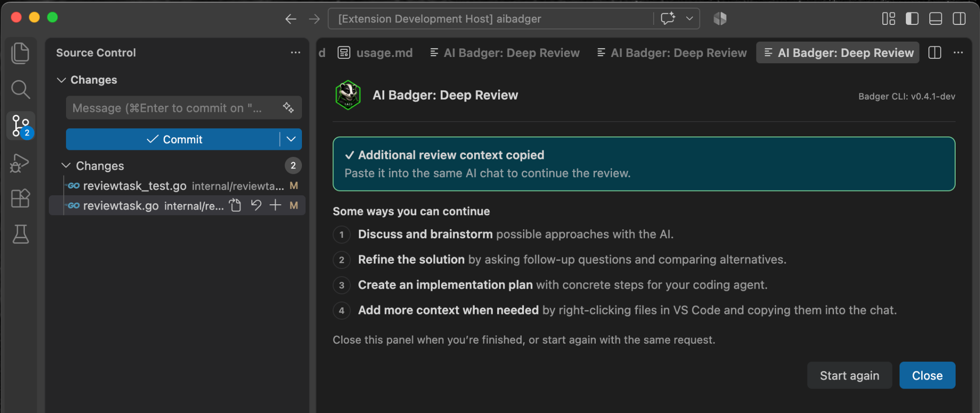This screenshot has height=413, width=980.
Task: Click the Start again button
Action: point(849,376)
